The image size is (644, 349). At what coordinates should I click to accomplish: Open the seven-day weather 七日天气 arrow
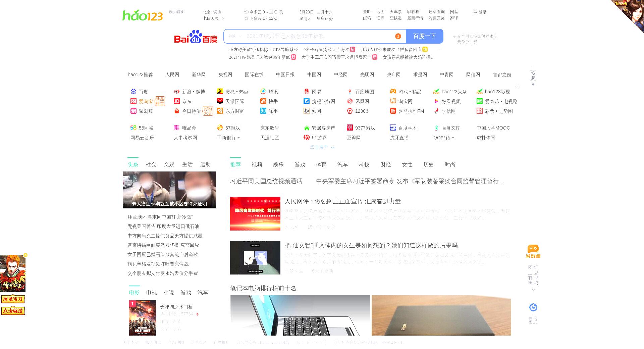pos(223,18)
